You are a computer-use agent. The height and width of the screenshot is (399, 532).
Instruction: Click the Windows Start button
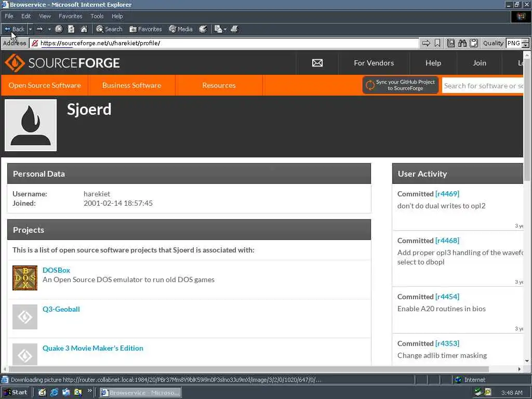click(x=15, y=393)
